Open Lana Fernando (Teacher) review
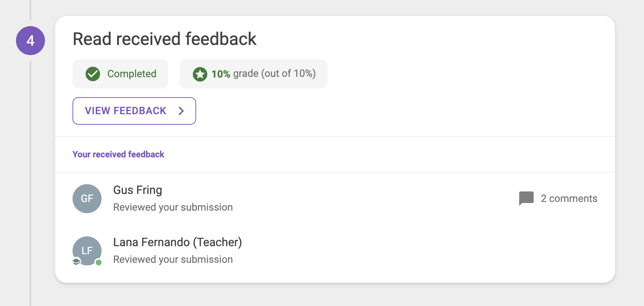The height and width of the screenshot is (306, 644). pos(177,242)
